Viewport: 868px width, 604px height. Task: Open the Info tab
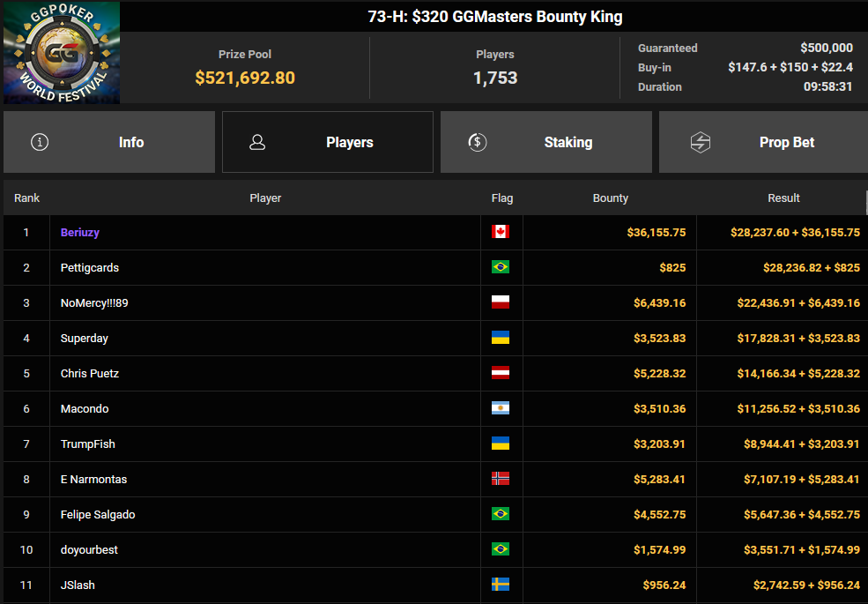pyautogui.click(x=109, y=142)
